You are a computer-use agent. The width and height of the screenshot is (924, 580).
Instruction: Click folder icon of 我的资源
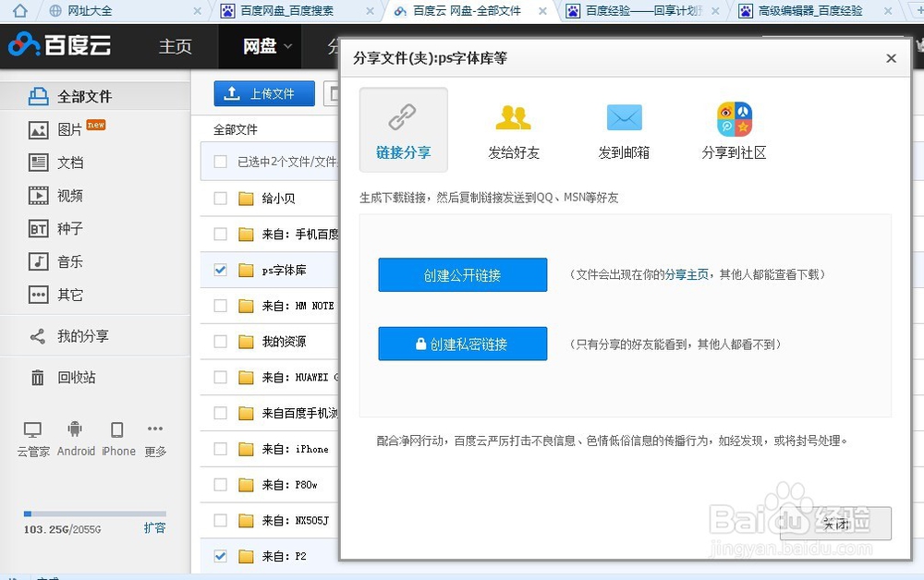point(246,342)
